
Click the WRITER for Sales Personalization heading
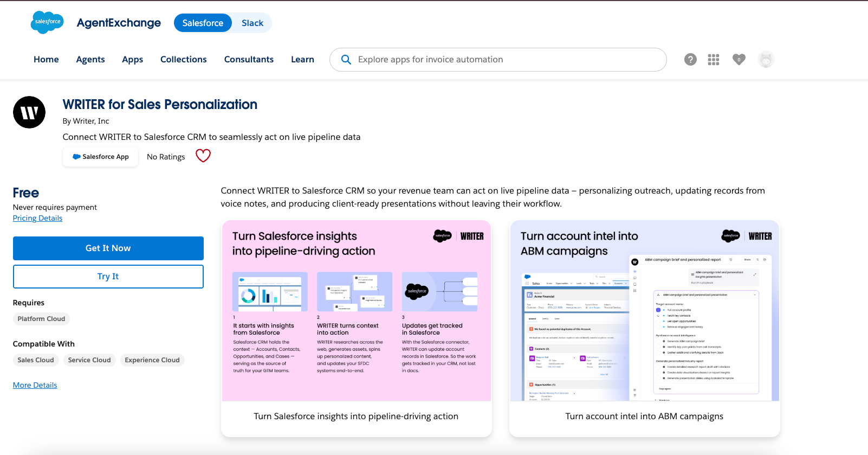click(160, 105)
